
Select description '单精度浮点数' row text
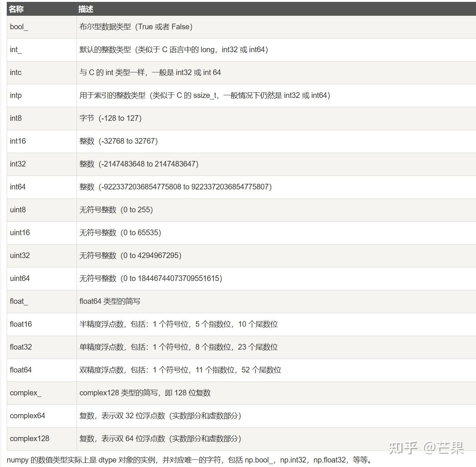(179, 347)
